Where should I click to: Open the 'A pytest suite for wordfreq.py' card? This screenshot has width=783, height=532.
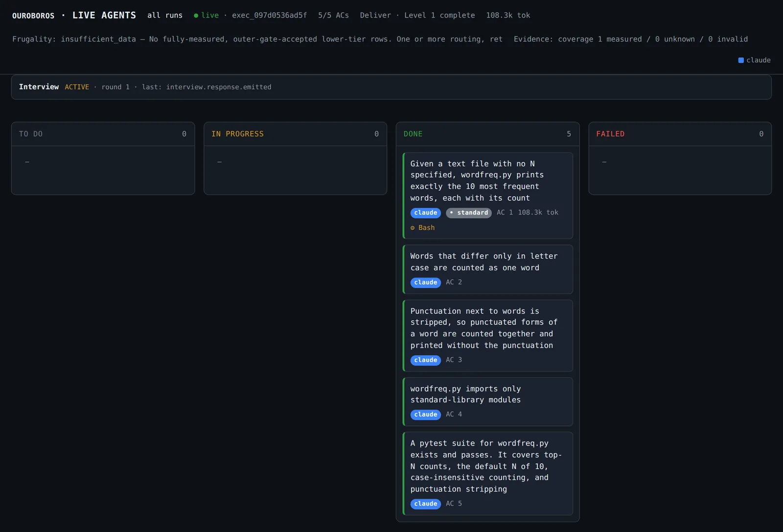coord(488,473)
